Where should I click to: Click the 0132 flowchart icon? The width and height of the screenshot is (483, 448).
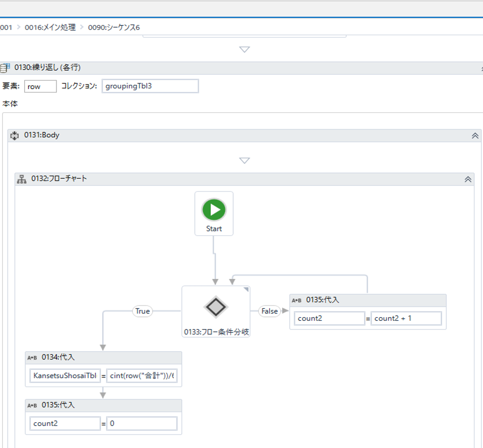22,179
